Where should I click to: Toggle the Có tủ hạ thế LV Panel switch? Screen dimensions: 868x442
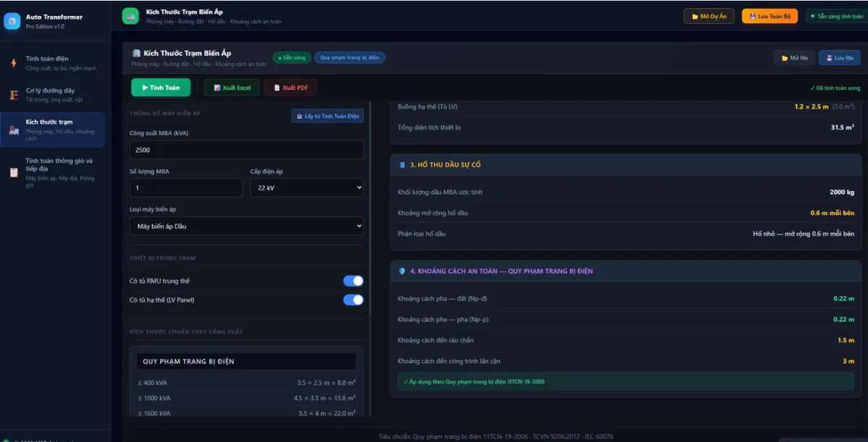[x=353, y=299]
